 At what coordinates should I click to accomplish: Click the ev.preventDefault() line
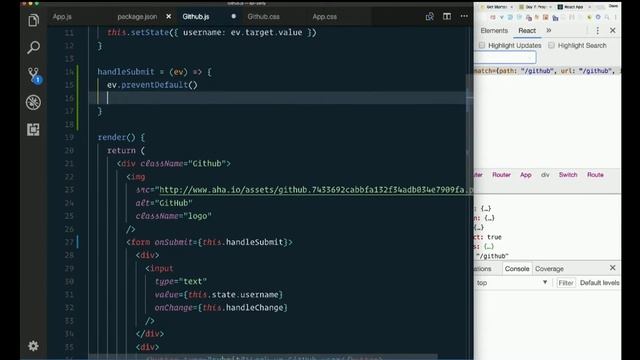point(152,85)
